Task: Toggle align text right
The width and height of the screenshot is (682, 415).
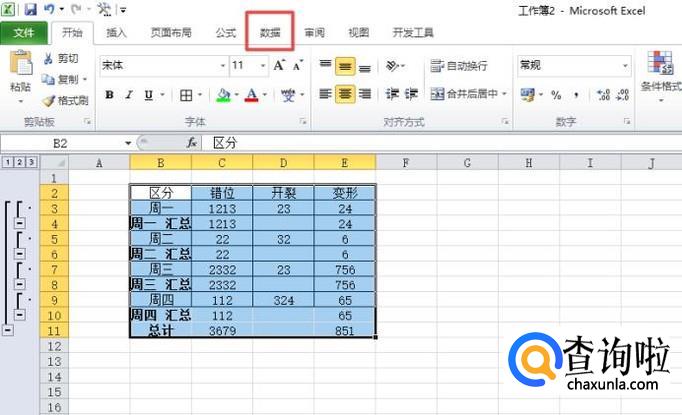Action: click(365, 94)
